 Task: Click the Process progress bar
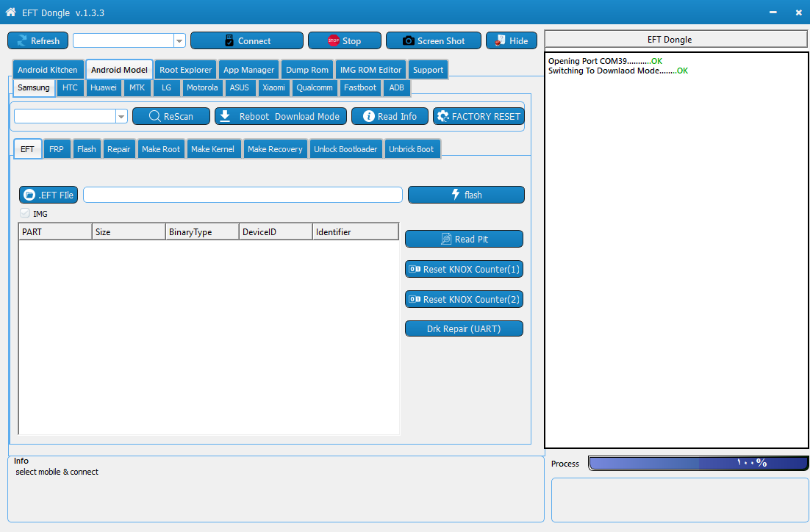698,463
